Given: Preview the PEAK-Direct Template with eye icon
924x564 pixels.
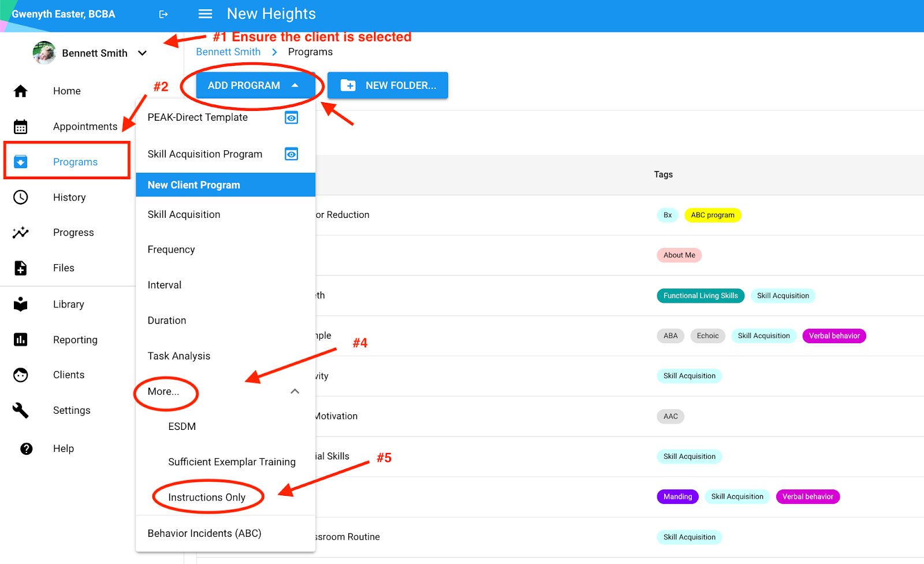Looking at the screenshot, I should 292,118.
